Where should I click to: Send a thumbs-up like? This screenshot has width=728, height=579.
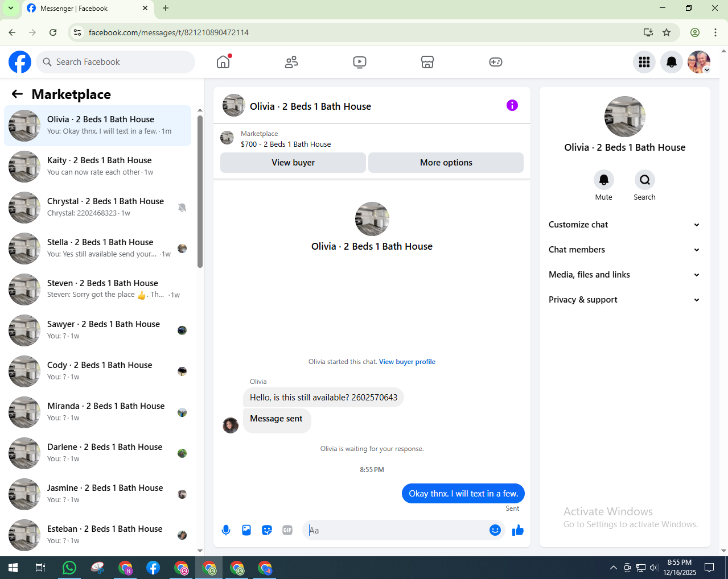click(x=518, y=530)
